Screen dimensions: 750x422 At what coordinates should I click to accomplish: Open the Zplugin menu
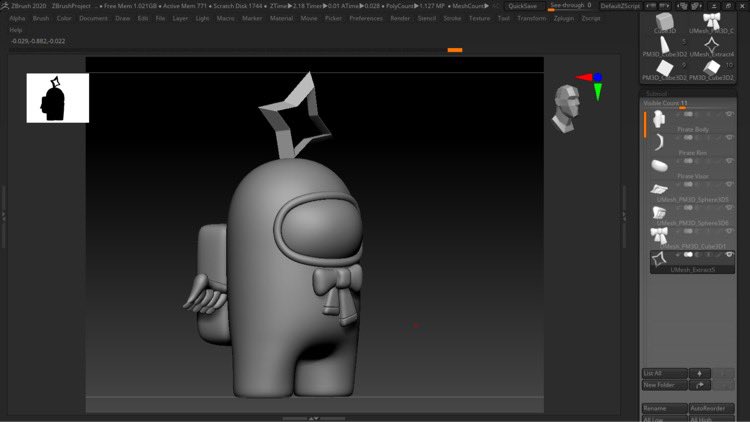563,18
